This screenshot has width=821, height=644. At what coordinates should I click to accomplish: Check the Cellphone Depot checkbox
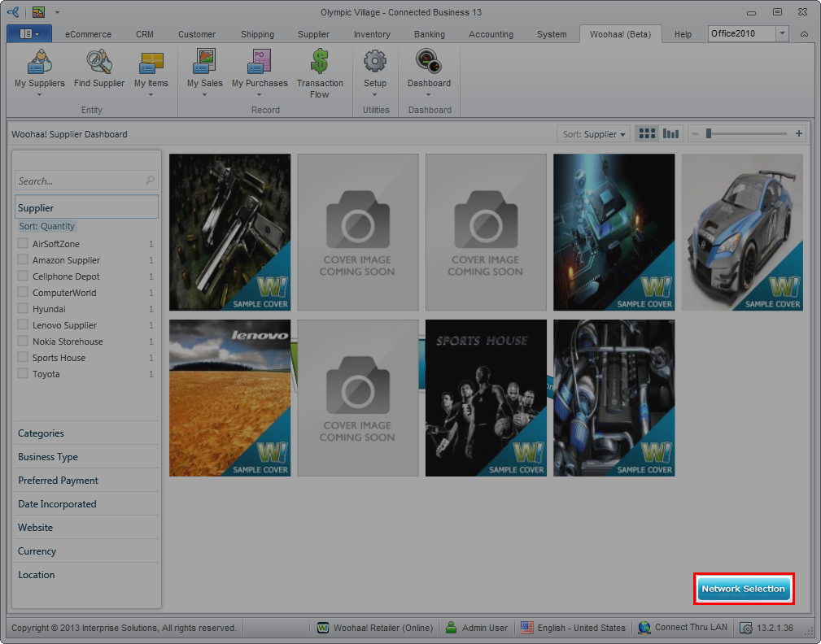[x=23, y=276]
